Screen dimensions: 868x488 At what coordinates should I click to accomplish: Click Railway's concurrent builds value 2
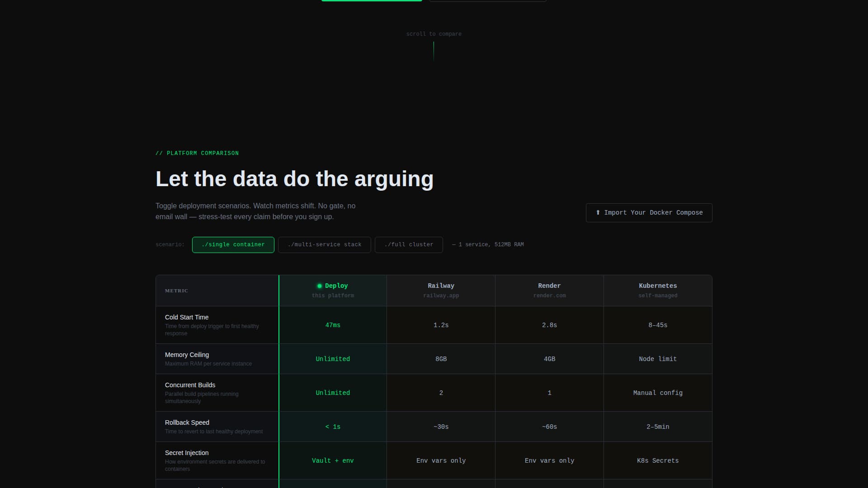pyautogui.click(x=441, y=393)
